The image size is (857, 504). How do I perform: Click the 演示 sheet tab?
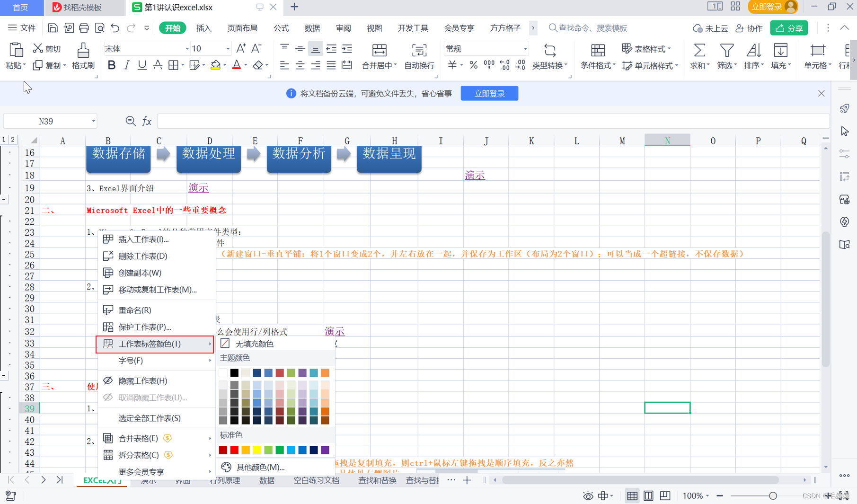pos(149,480)
